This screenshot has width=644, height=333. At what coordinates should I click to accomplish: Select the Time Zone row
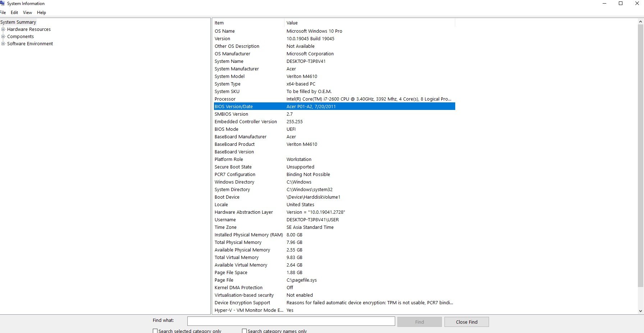[334, 227]
